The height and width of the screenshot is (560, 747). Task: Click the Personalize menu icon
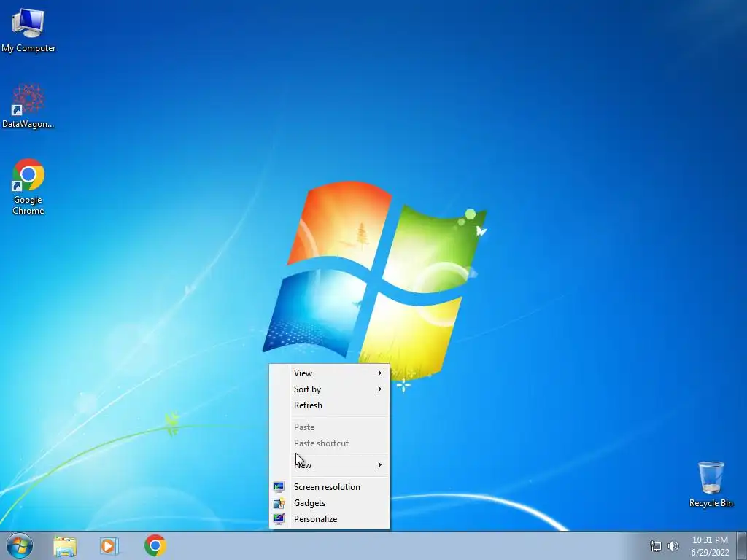[x=279, y=519]
